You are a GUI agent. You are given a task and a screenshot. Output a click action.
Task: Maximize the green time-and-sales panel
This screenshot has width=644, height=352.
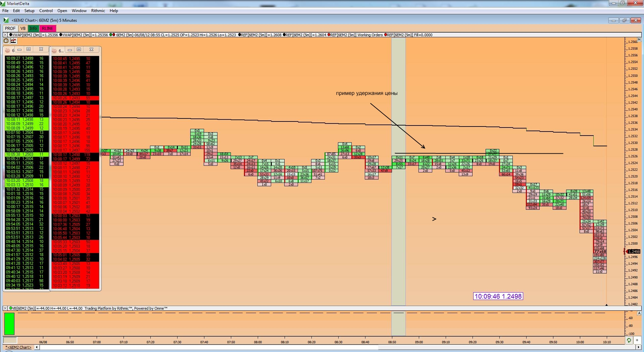[29, 49]
